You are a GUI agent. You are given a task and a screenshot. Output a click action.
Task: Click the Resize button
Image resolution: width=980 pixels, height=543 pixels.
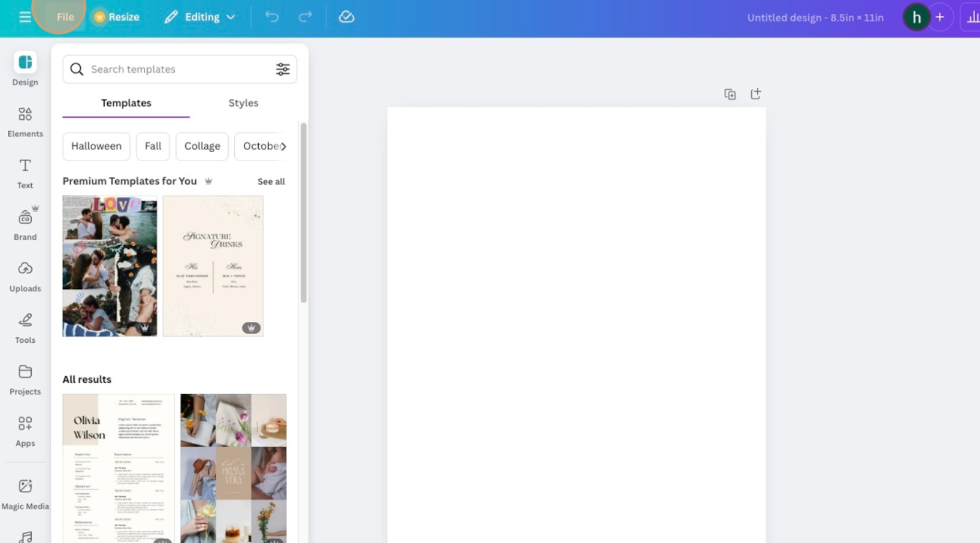point(115,17)
